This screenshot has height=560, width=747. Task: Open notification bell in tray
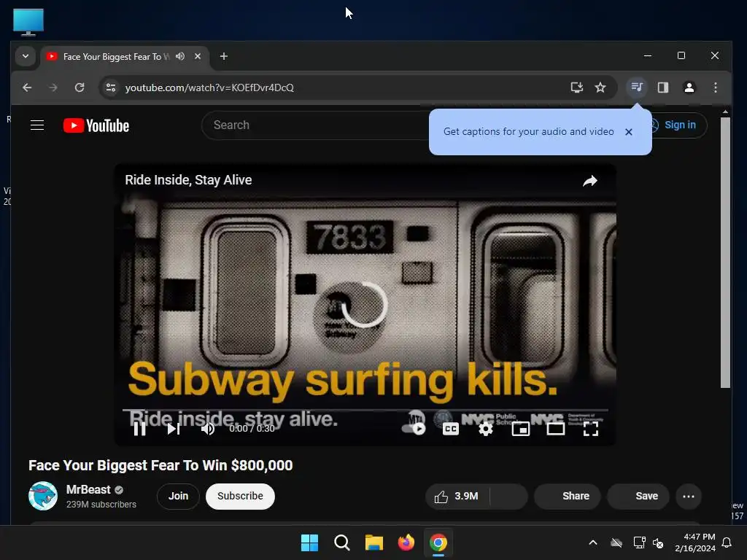pyautogui.click(x=727, y=542)
